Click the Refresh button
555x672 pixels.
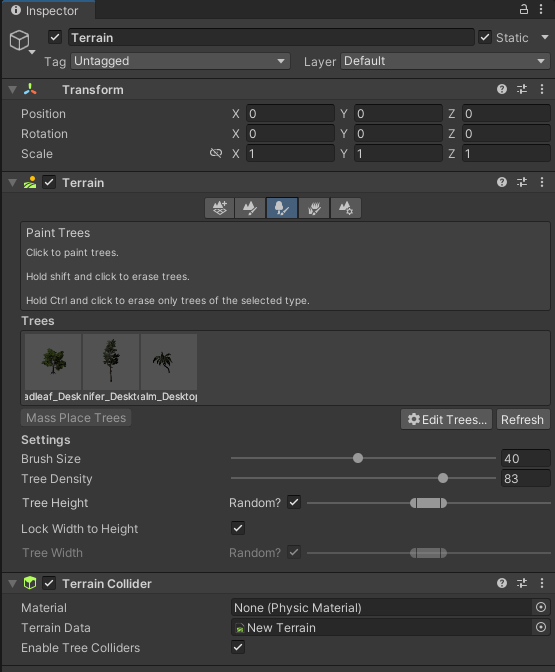point(522,419)
